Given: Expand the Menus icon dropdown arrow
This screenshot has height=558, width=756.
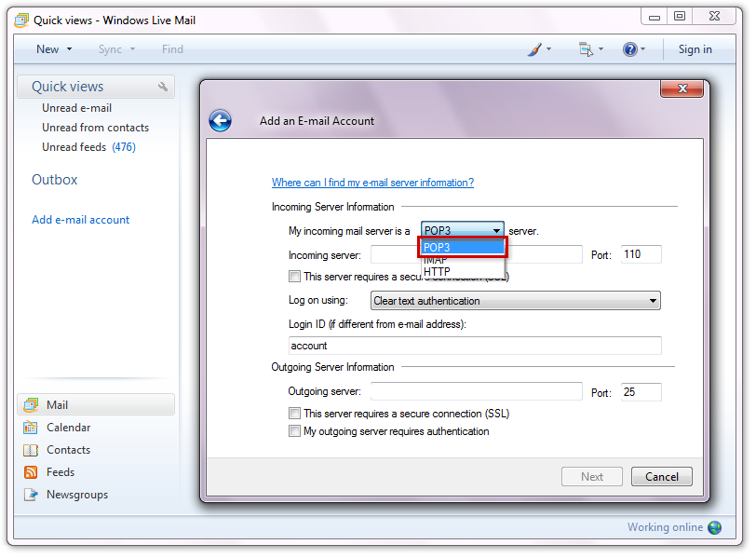Looking at the screenshot, I should [x=601, y=49].
